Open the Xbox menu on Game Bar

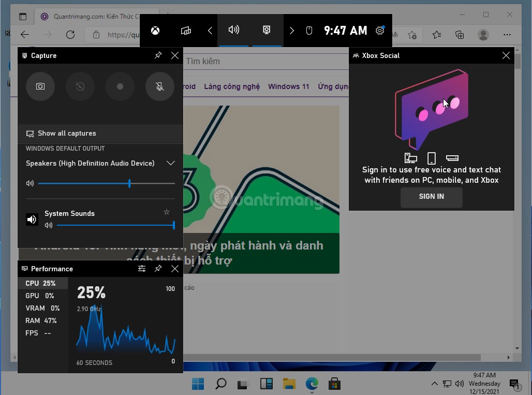(x=155, y=31)
